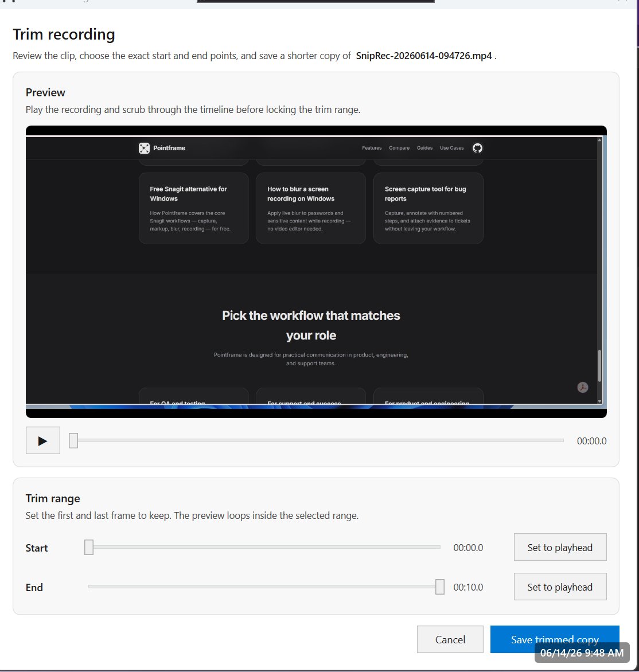The width and height of the screenshot is (639, 672).
Task: Click the preview scrollbar down arrow
Action: coord(599,401)
